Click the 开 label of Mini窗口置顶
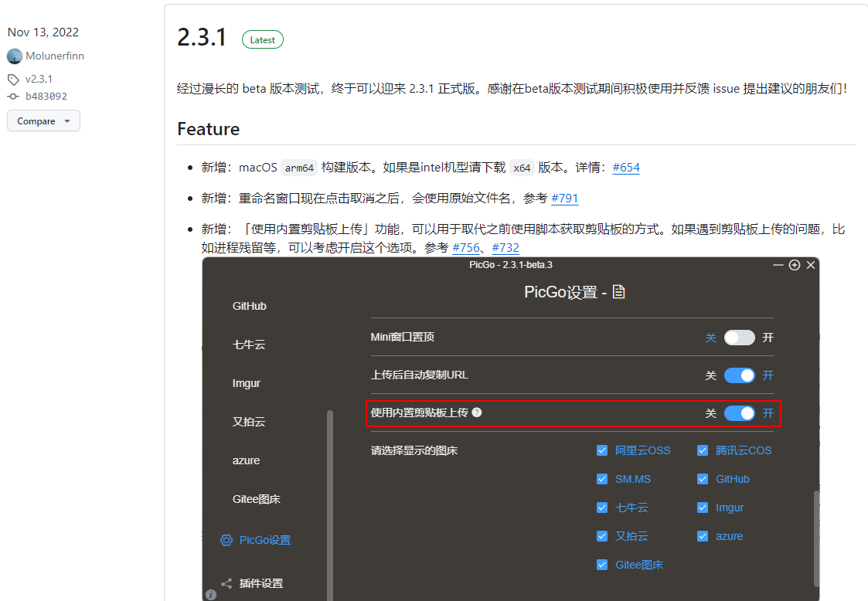This screenshot has width=868, height=601. tap(768, 338)
